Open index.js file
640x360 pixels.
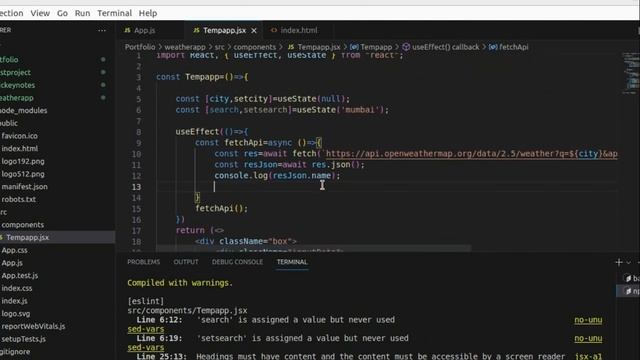(14, 301)
